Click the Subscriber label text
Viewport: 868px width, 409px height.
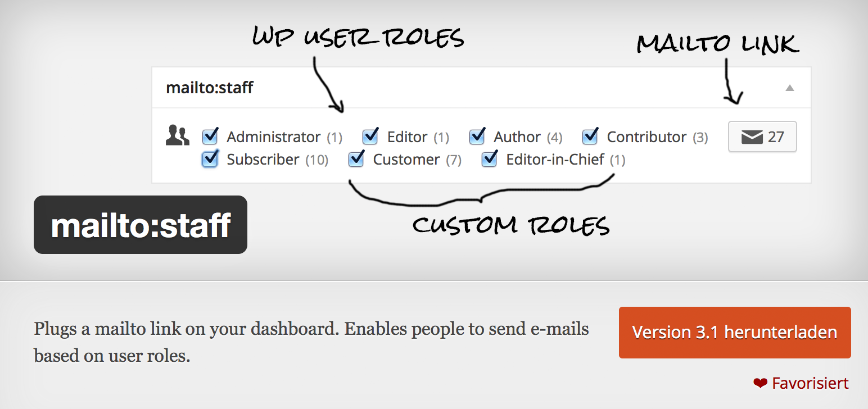(263, 160)
